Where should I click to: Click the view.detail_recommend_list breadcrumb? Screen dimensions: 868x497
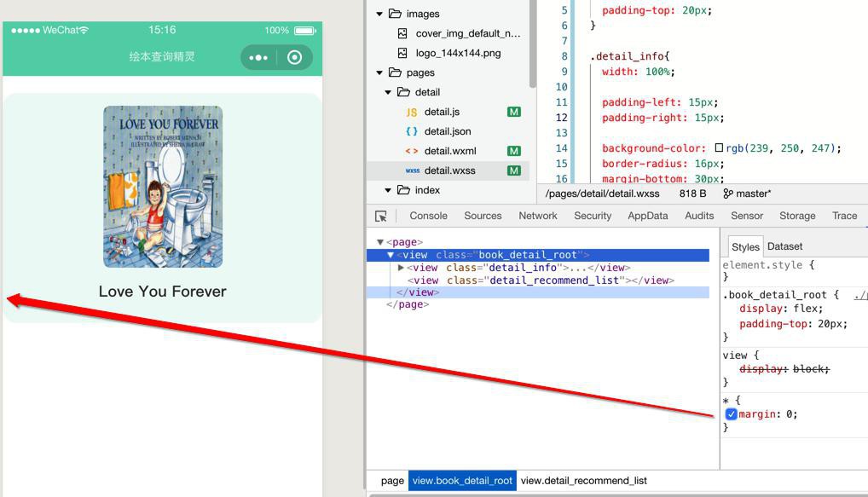583,481
